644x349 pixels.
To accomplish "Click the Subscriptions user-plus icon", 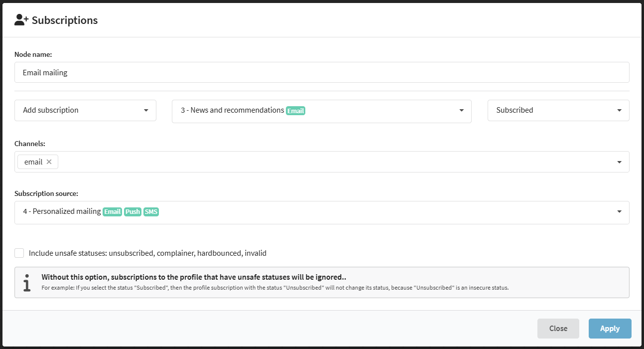I will click(x=21, y=20).
